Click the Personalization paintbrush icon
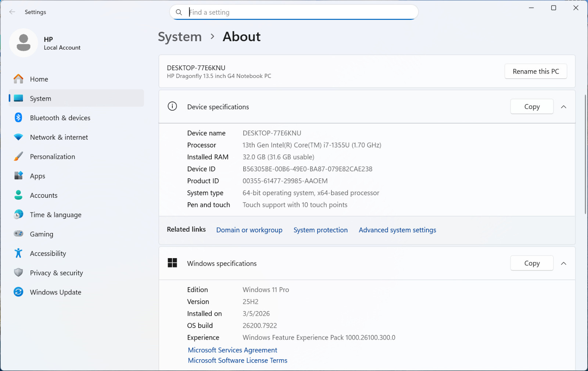This screenshot has width=588, height=371. coord(18,157)
